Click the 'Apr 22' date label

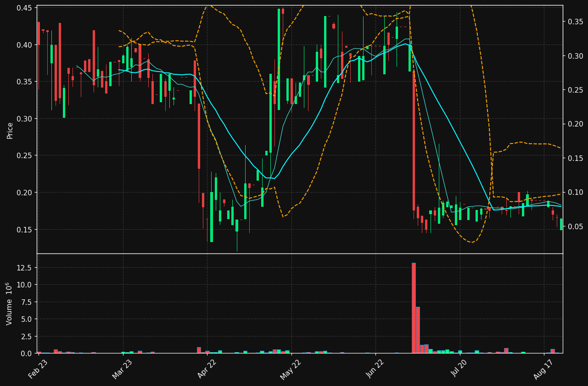(207, 369)
